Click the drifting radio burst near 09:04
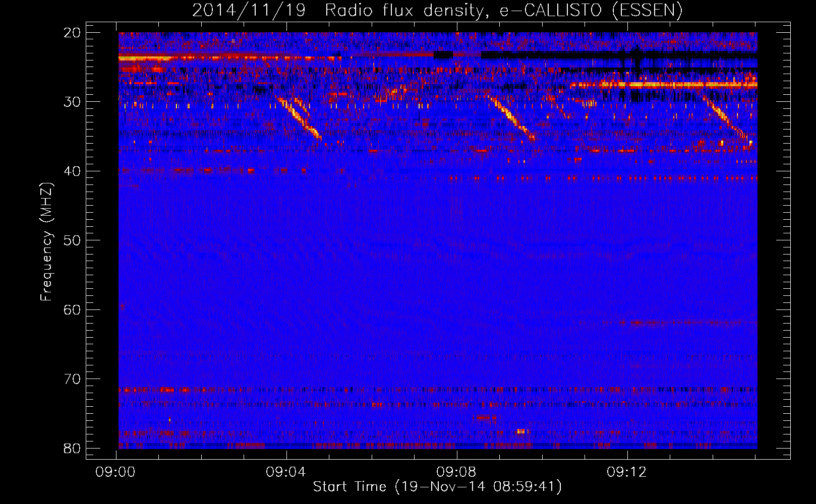Image resolution: width=816 pixels, height=504 pixels. tap(300, 118)
